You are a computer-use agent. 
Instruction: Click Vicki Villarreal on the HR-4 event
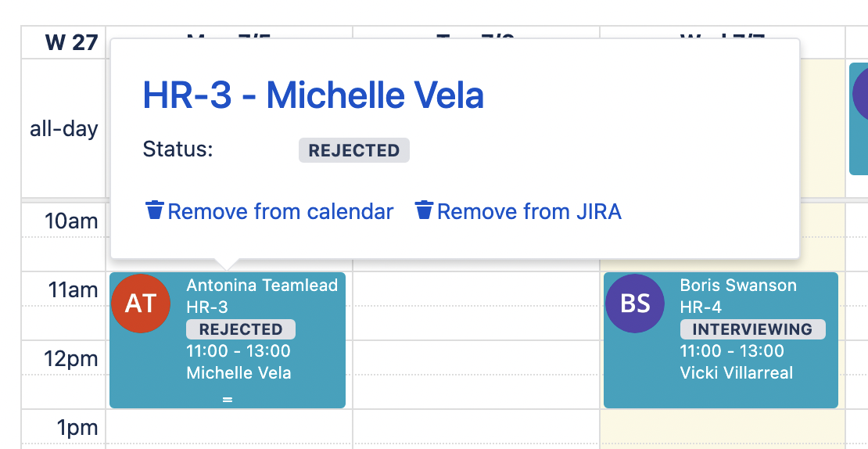tap(737, 373)
